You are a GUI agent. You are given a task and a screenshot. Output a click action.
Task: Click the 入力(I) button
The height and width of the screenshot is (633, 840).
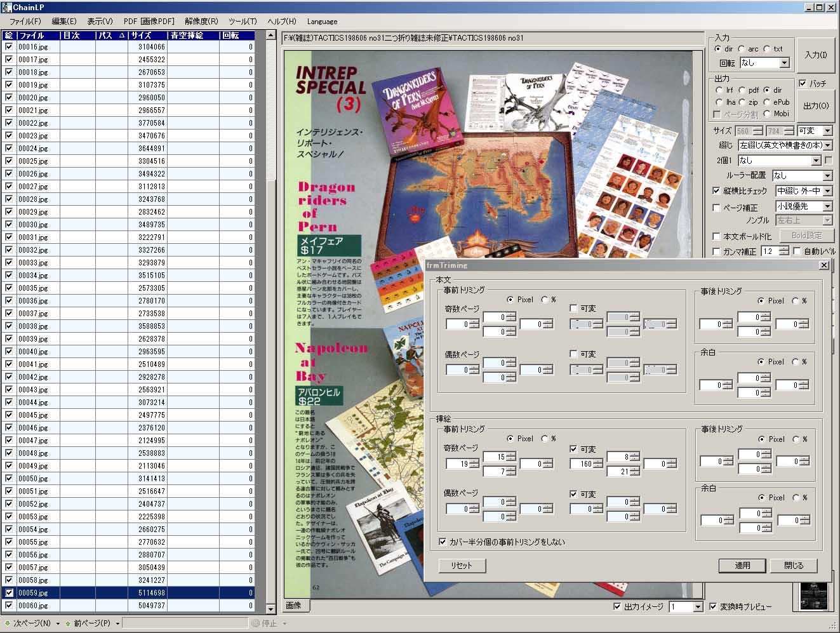[x=815, y=55]
